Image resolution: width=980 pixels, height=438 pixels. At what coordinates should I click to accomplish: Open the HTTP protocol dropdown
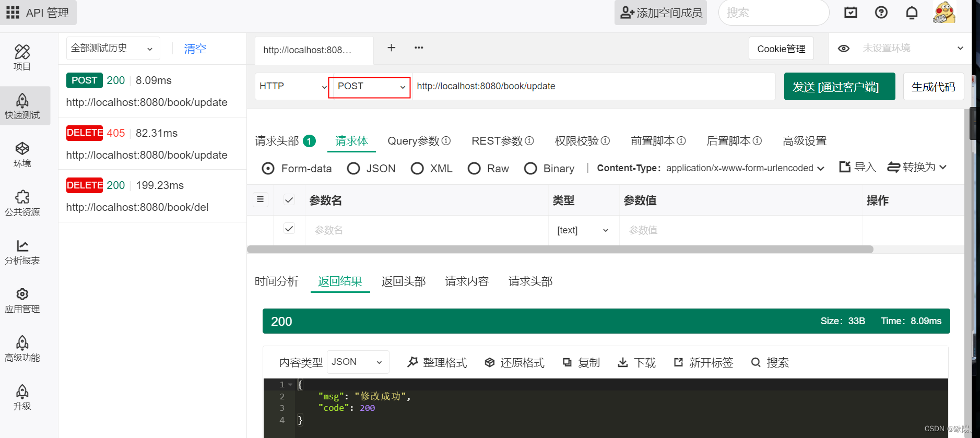293,87
